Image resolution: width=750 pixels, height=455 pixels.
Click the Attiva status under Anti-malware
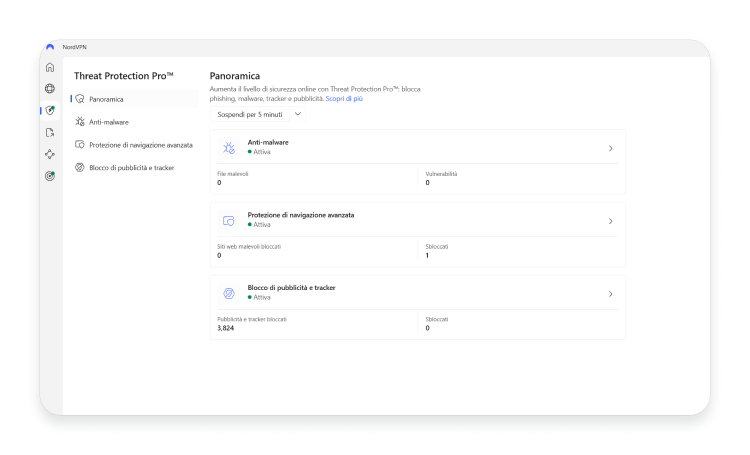click(x=259, y=152)
